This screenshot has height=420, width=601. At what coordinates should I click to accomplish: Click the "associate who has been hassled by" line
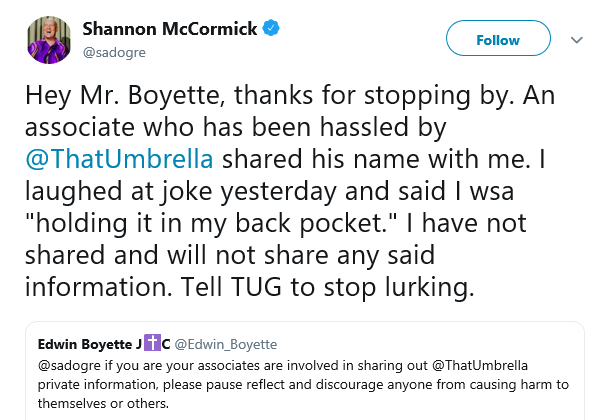point(236,127)
